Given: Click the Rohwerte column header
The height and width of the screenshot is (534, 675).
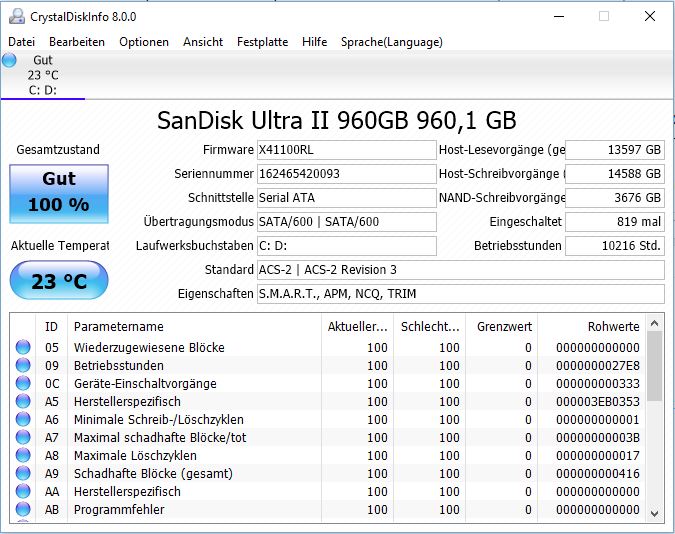Looking at the screenshot, I should (592, 326).
